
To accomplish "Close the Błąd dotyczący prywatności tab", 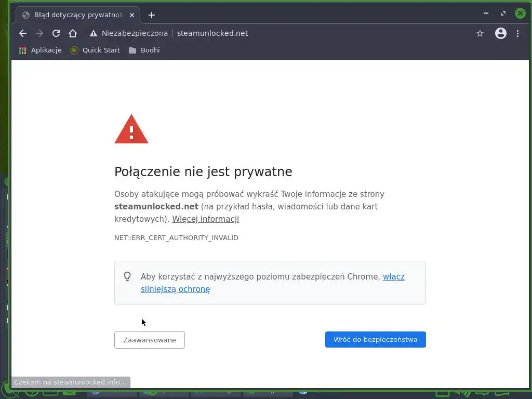I will pyautogui.click(x=132, y=15).
